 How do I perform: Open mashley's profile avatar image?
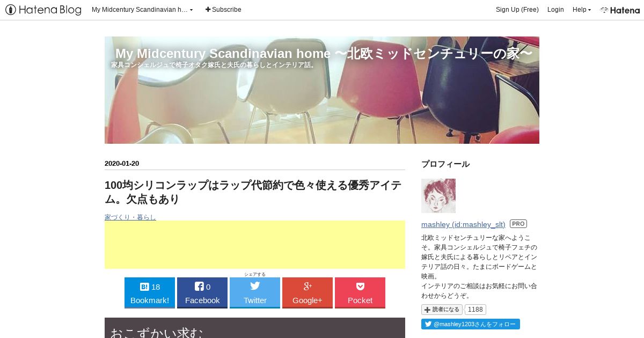[438, 196]
